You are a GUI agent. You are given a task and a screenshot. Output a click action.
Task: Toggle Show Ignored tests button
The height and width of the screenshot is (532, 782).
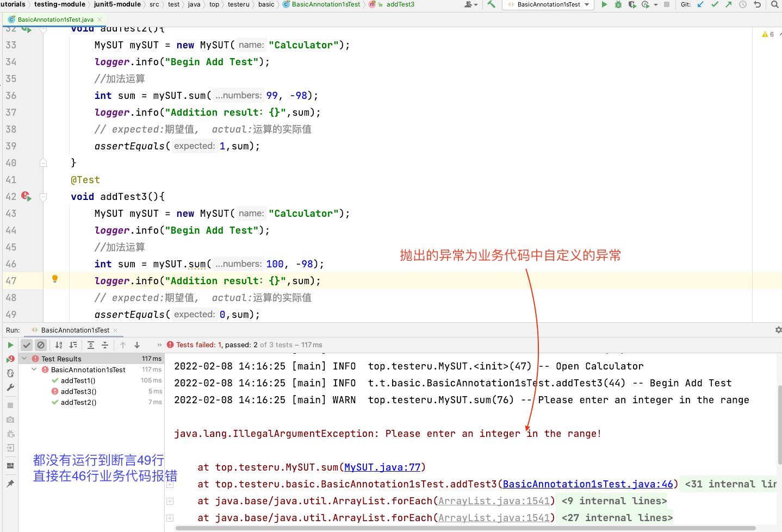pos(41,345)
